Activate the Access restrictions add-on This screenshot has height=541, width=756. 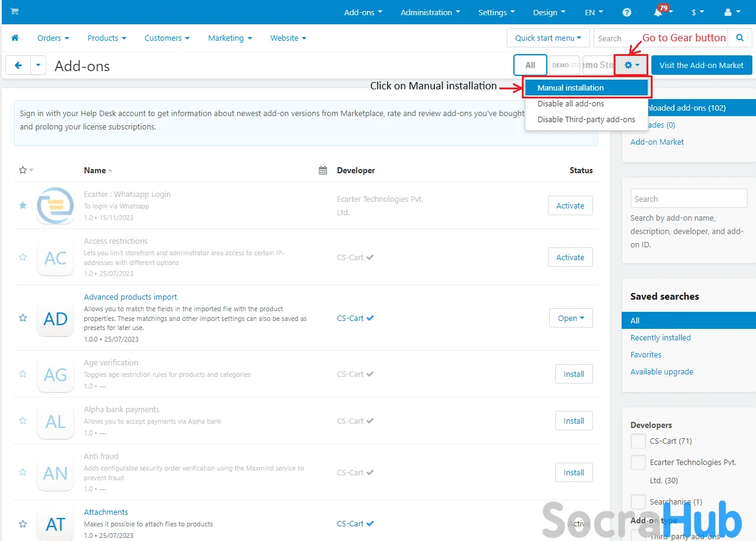pyautogui.click(x=570, y=257)
